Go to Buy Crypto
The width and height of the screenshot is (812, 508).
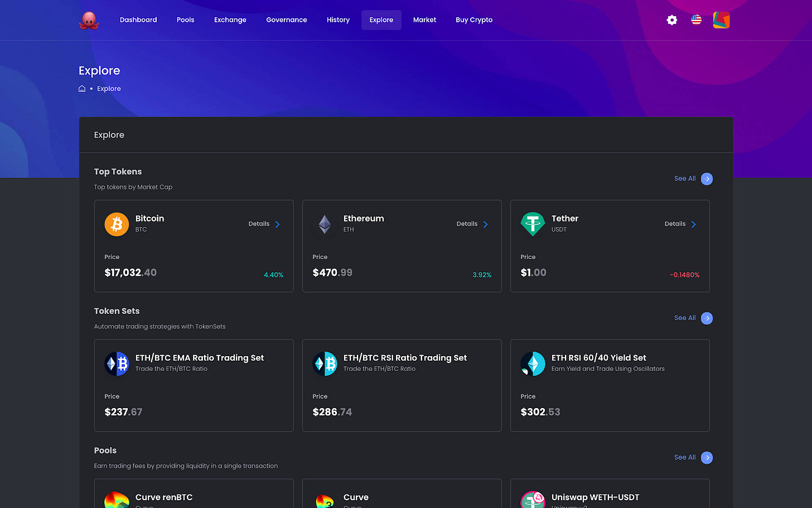pos(474,20)
